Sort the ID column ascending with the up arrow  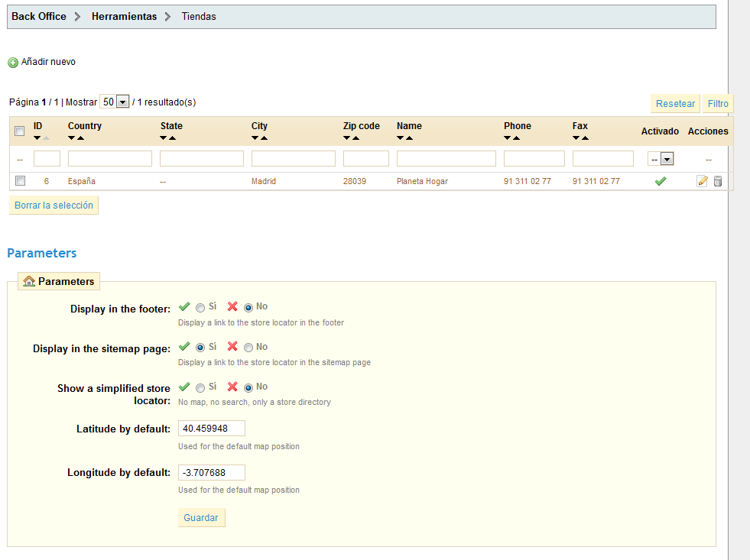pos(47,138)
